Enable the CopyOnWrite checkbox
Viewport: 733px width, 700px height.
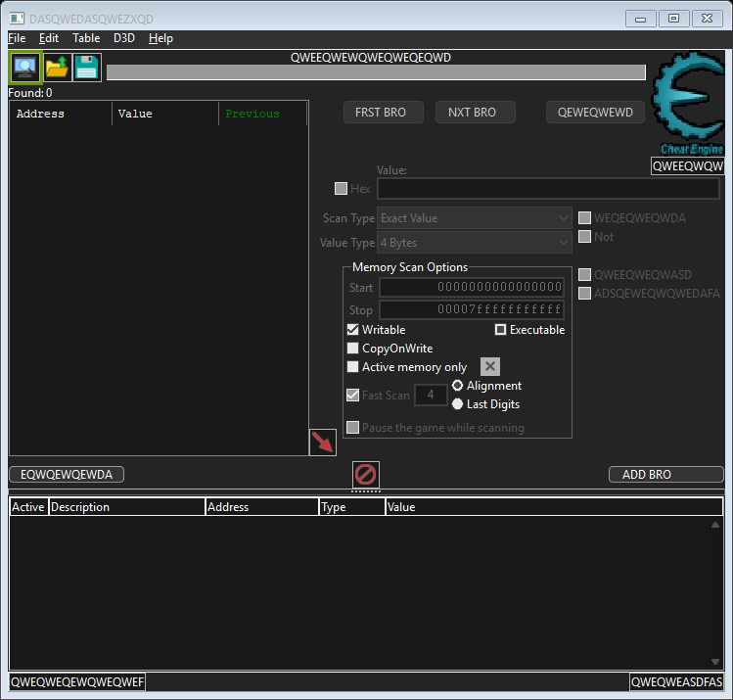(x=353, y=349)
